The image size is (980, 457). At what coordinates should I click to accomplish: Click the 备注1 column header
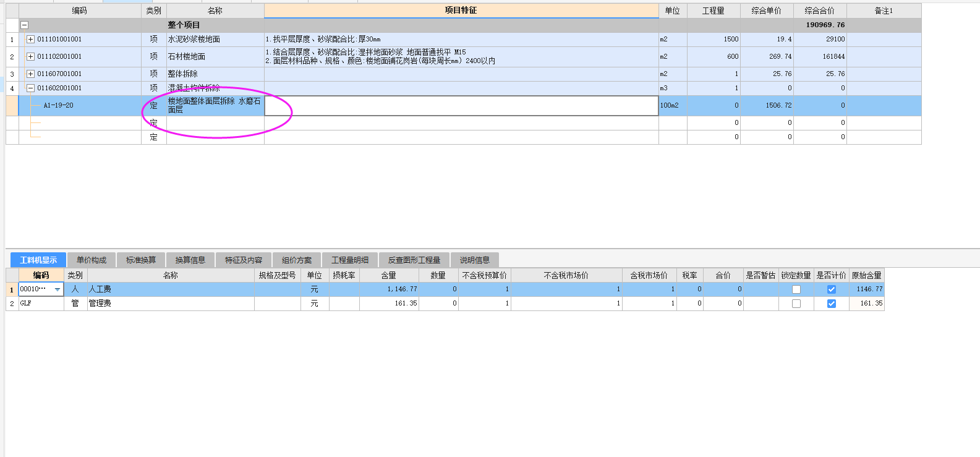point(884,11)
